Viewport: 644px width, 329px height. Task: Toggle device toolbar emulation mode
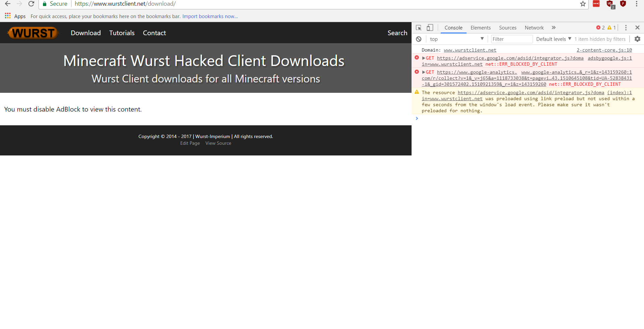click(430, 27)
